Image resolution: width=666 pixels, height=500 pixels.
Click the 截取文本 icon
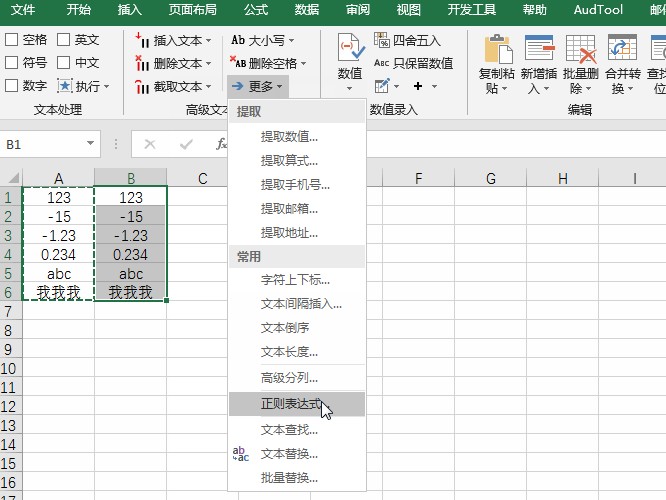click(x=142, y=86)
